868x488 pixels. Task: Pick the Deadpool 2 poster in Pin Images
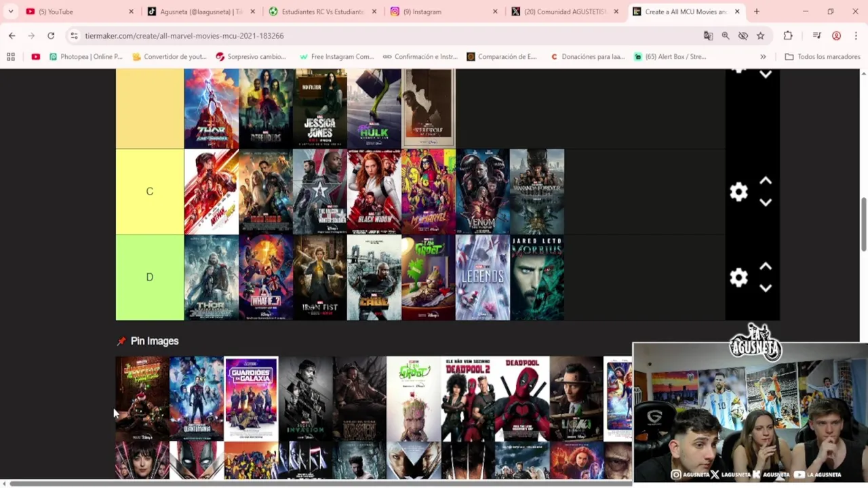point(468,399)
